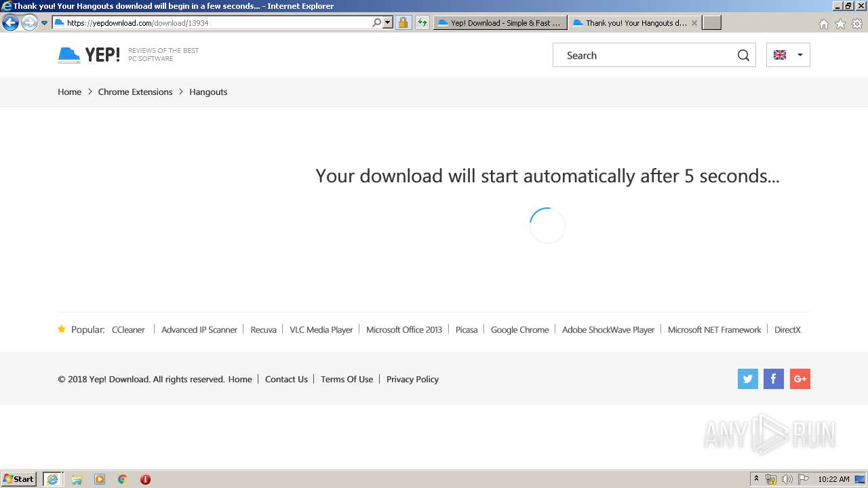Open Adobe ShockWave Player link
This screenshot has height=488, width=868.
tap(608, 330)
